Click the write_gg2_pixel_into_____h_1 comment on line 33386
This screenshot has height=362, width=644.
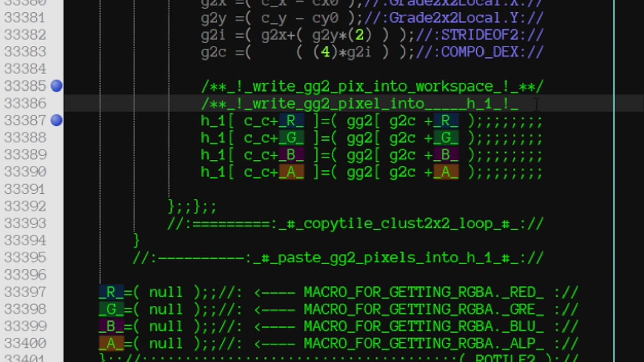click(360, 104)
